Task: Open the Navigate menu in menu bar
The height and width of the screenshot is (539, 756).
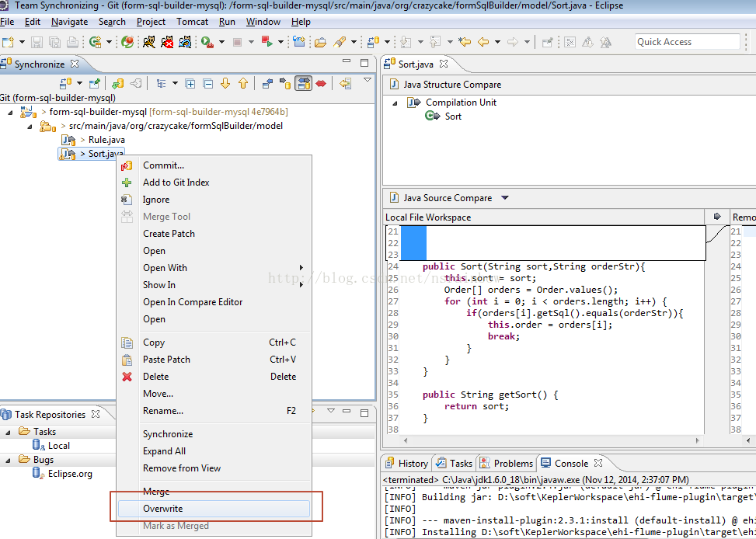Action: point(69,22)
